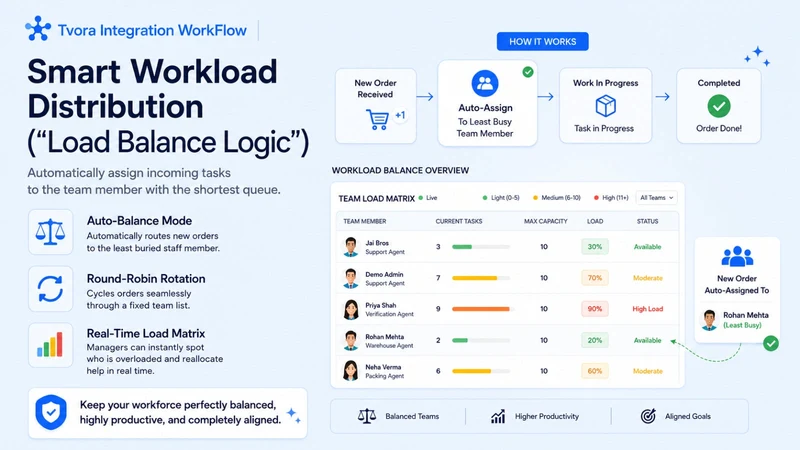Sort by TEAM MEMBER column header
Image resolution: width=800 pixels, height=450 pixels.
click(364, 221)
